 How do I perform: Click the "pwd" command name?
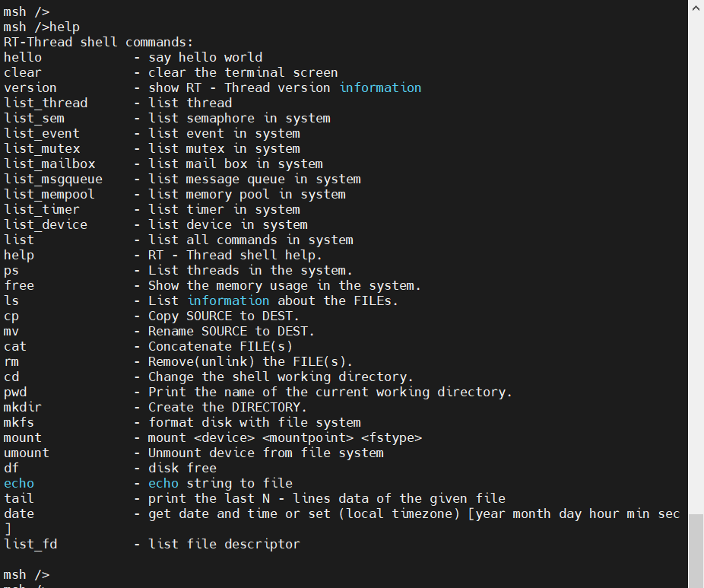(15, 392)
